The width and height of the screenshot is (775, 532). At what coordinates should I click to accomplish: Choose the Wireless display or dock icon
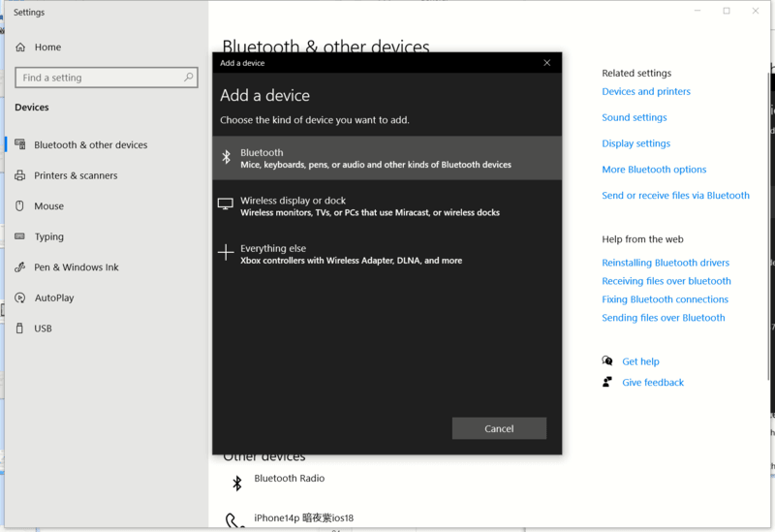(x=225, y=204)
